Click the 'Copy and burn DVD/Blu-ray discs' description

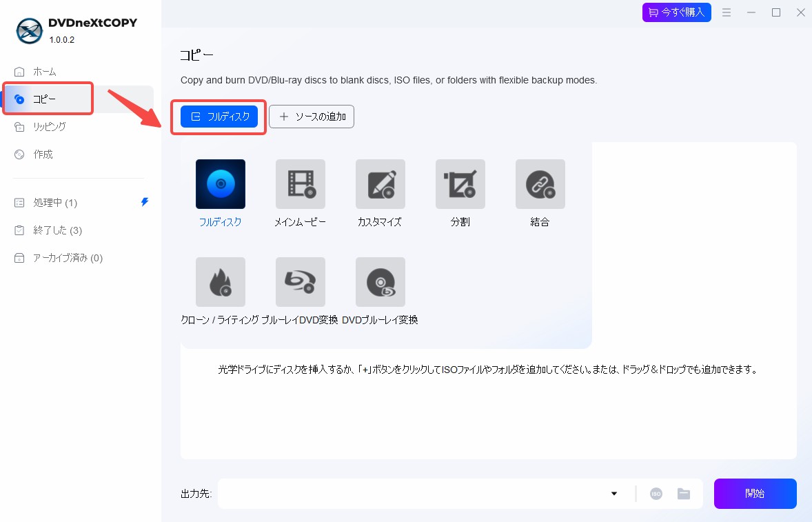(388, 80)
